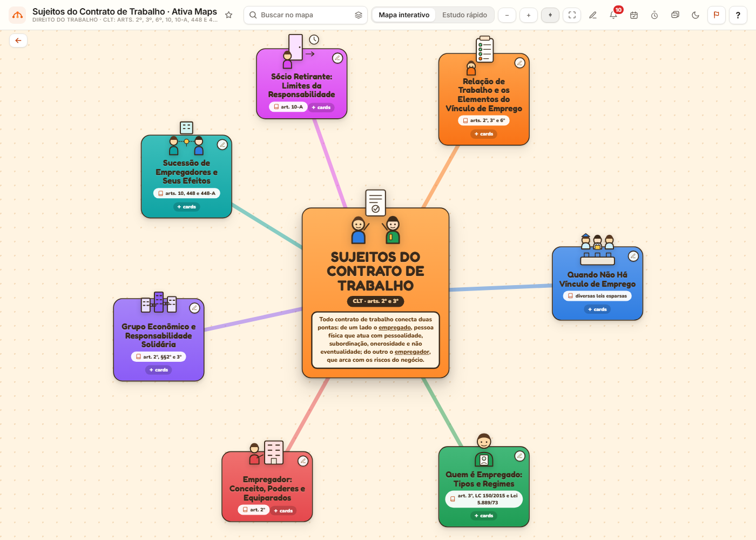Screen dimensions: 756x540
Task: Open the 'diversas leis esparsas' reference
Action: 597,296
